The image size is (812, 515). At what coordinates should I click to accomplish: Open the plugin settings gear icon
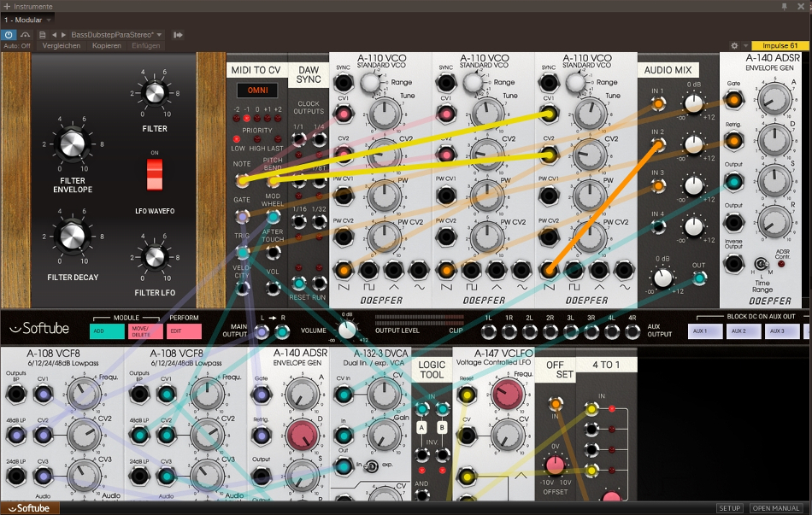point(734,45)
